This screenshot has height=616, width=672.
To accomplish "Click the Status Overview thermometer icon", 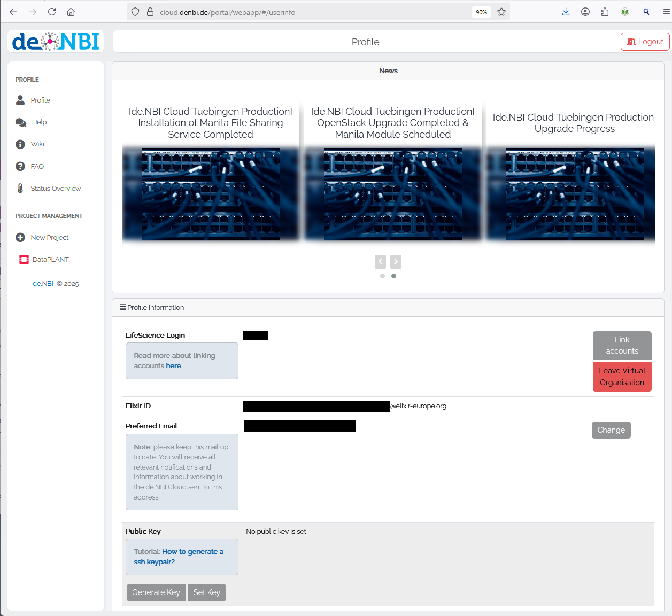I will (x=20, y=188).
